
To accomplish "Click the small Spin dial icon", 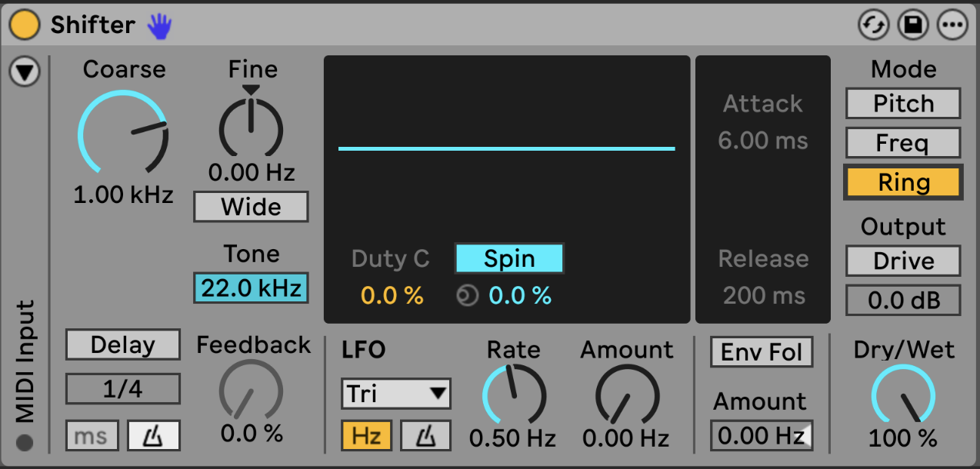I will [x=467, y=295].
